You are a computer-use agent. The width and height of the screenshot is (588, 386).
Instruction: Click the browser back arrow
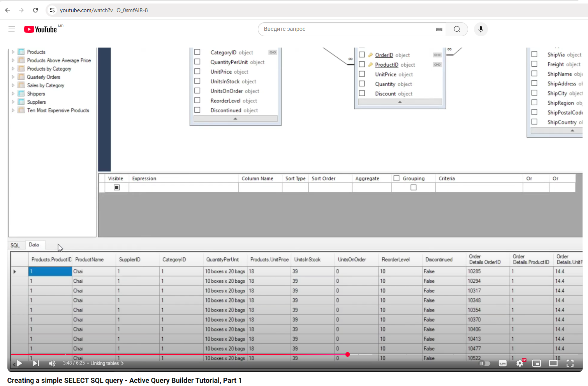(7, 10)
